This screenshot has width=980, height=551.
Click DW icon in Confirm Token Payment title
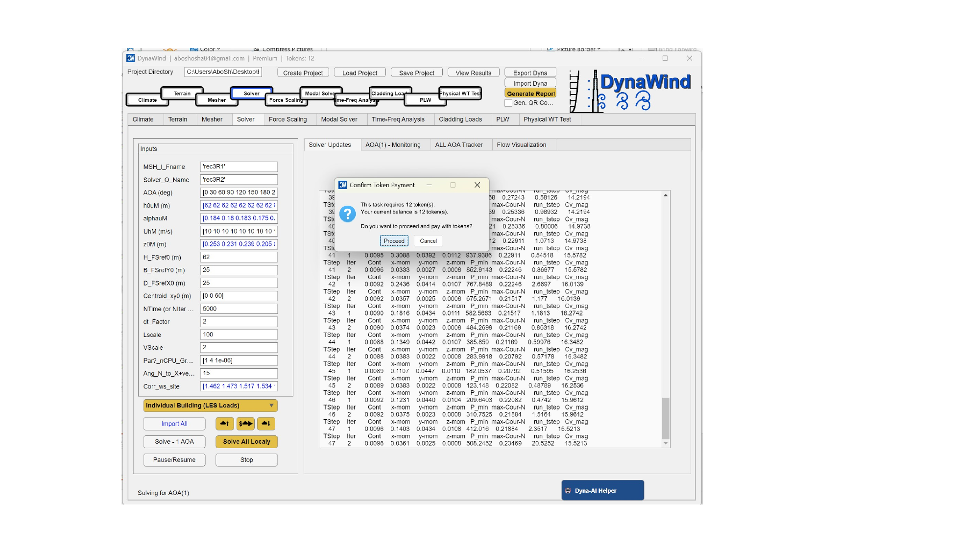pos(343,185)
